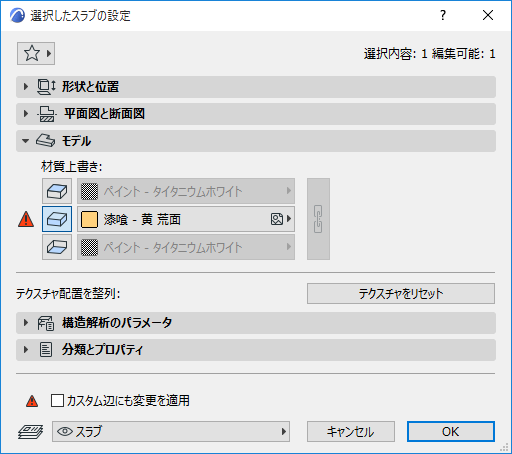The image size is (512, 454).
Task: Toggle top surface material override
Action: pyautogui.click(x=57, y=191)
